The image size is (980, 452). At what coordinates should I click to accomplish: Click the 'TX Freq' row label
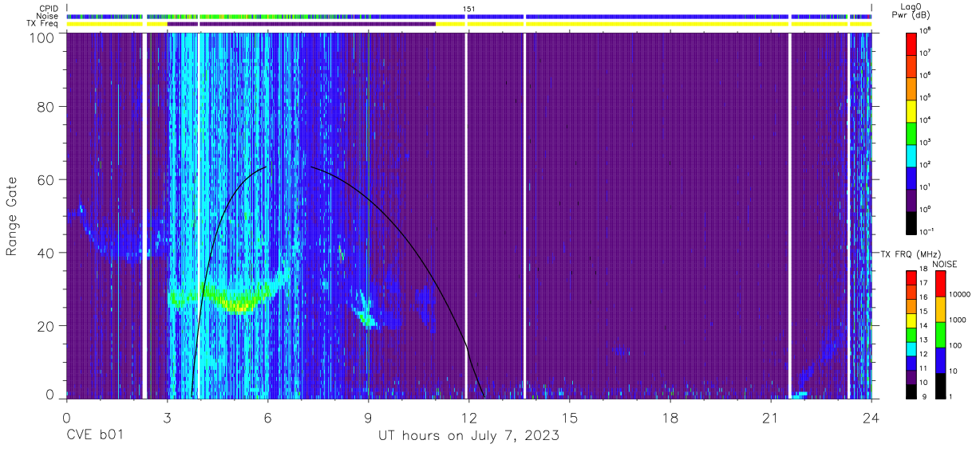[x=42, y=24]
